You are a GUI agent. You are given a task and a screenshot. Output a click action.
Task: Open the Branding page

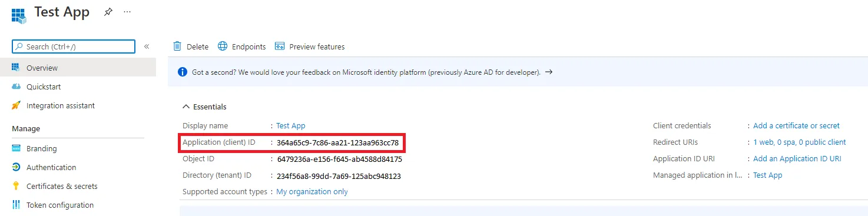(42, 148)
